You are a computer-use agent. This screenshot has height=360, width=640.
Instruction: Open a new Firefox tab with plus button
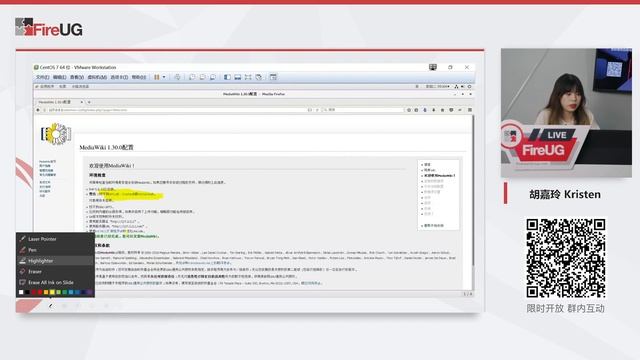89,102
